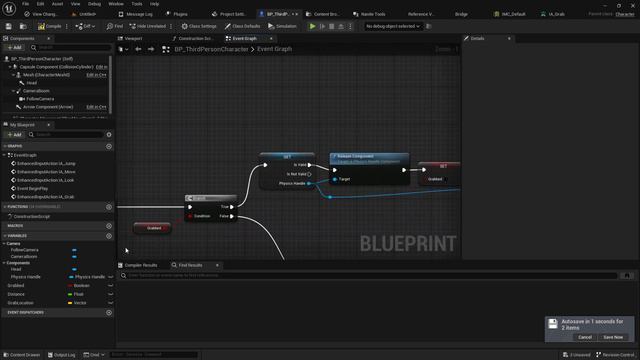Toggle Distance variable instance-editable eye
Image resolution: width=640 pixels, height=360 pixels.
pos(111,294)
